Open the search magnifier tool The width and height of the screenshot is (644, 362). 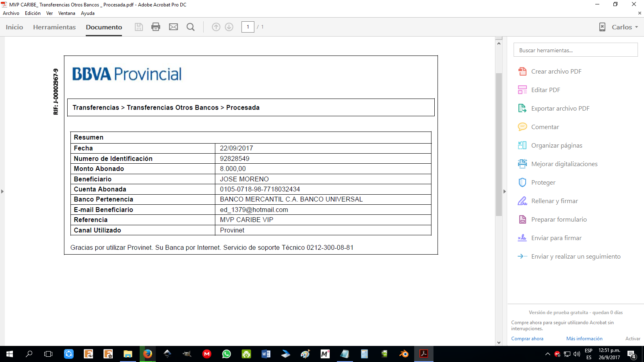tap(191, 27)
